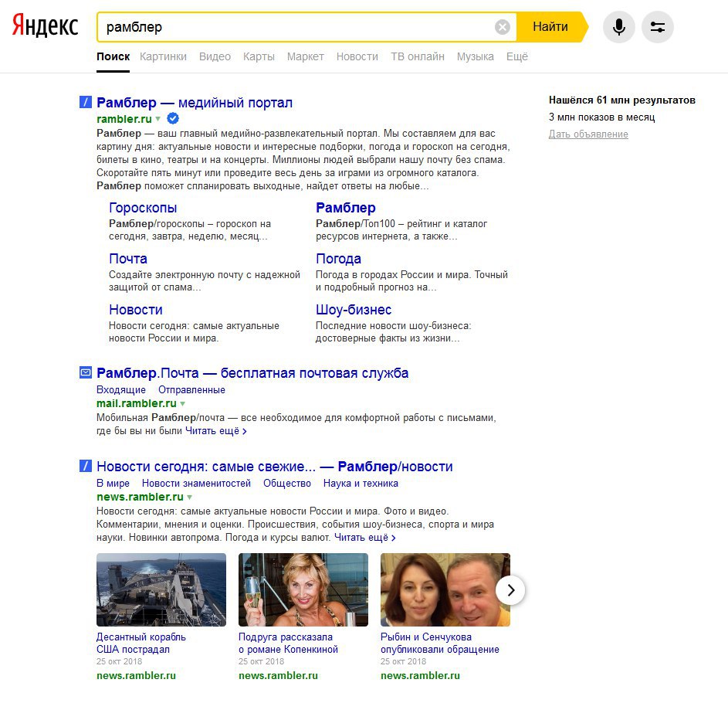Click Читать ещё under Рамблер.Почта snippet

[216, 431]
